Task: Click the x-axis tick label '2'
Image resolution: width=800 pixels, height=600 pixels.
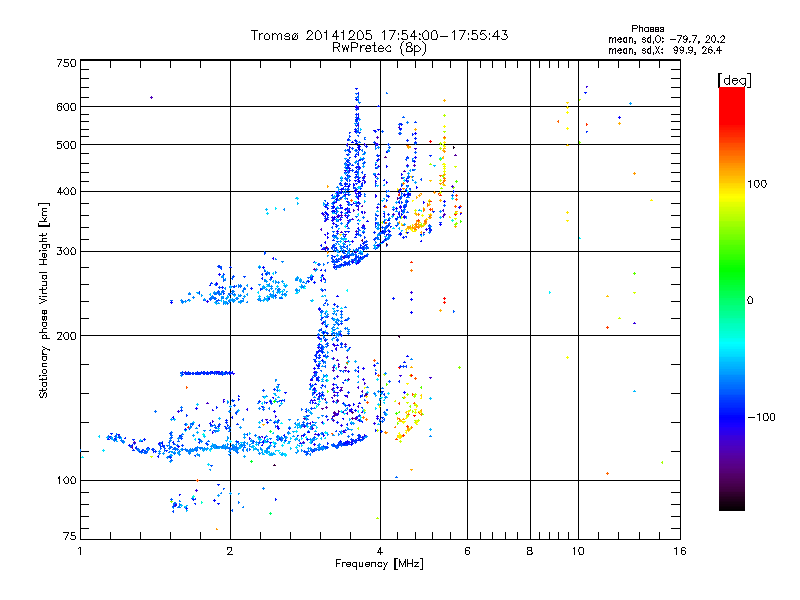Action: point(230,551)
